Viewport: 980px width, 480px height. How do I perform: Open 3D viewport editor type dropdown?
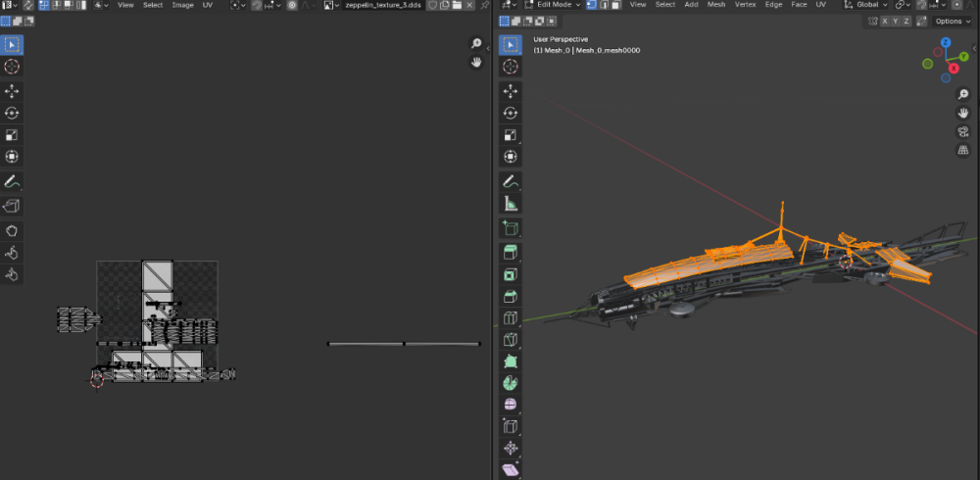pyautogui.click(x=510, y=5)
